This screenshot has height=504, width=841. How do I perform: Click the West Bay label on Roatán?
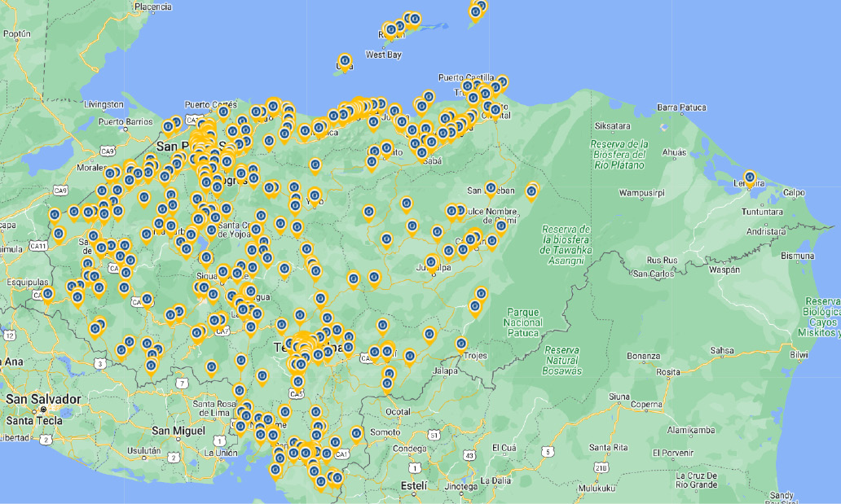[x=383, y=55]
